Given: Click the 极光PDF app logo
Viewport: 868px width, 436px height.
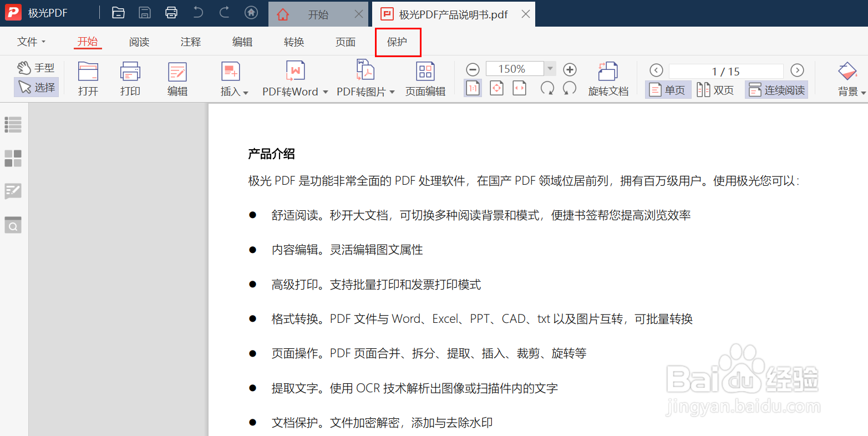Looking at the screenshot, I should click(13, 13).
